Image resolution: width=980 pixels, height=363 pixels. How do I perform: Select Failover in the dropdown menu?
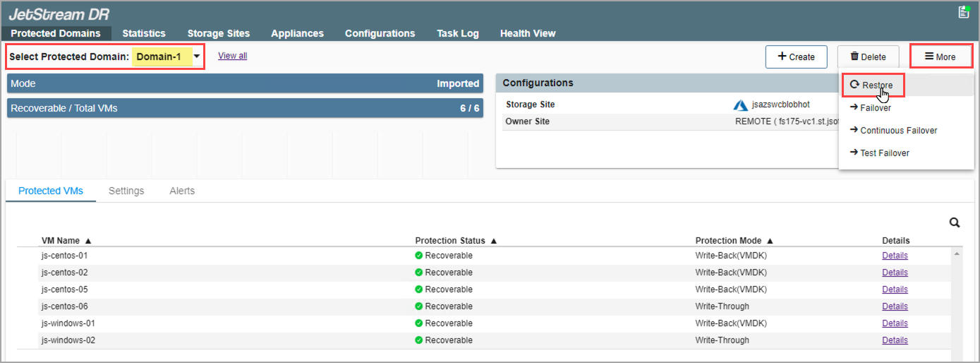(x=875, y=108)
